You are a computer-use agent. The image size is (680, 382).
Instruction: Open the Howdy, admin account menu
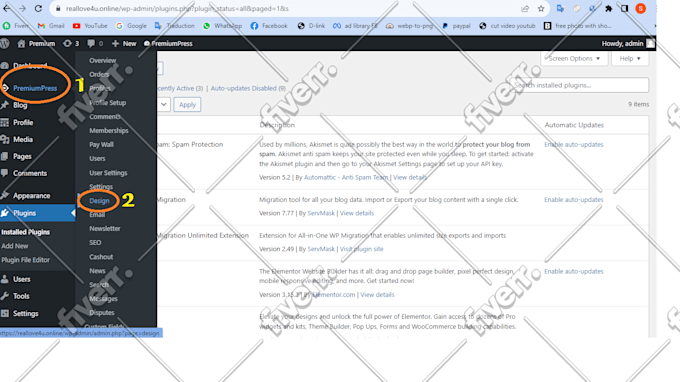point(628,43)
